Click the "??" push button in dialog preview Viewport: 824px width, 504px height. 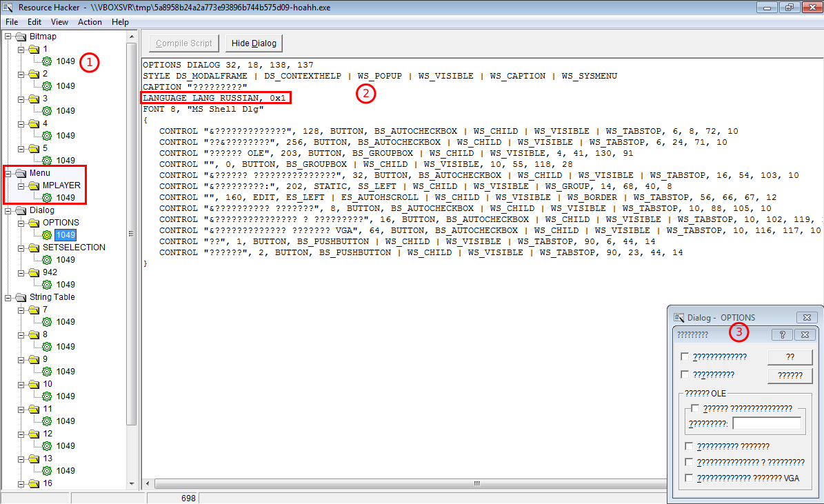[790, 357]
